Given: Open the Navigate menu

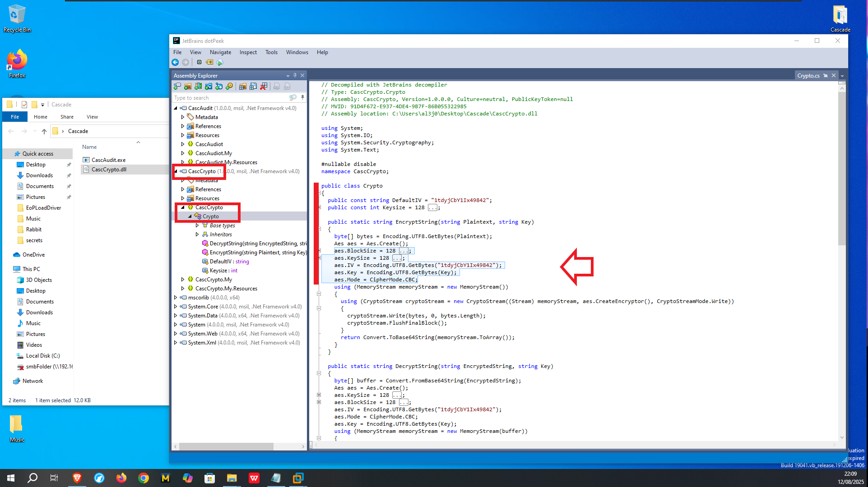Looking at the screenshot, I should click(220, 52).
